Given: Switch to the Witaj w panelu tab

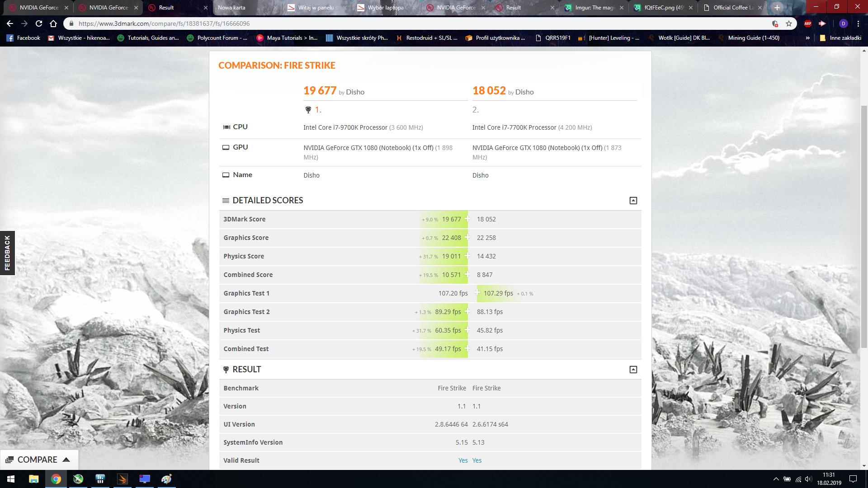Looking at the screenshot, I should pos(316,8).
